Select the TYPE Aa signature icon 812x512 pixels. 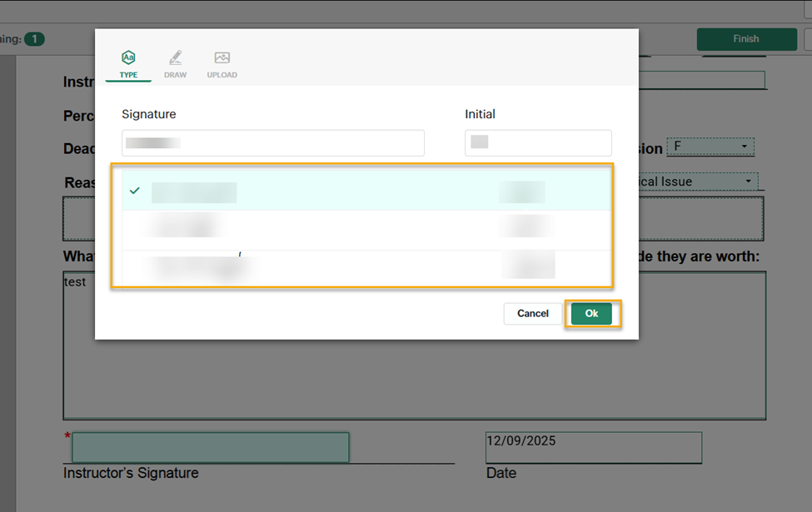(128, 58)
